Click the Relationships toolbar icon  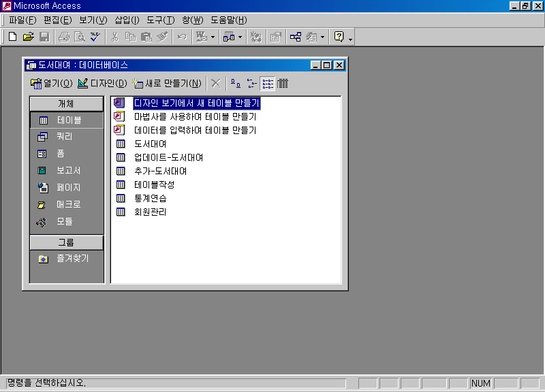tap(295, 37)
